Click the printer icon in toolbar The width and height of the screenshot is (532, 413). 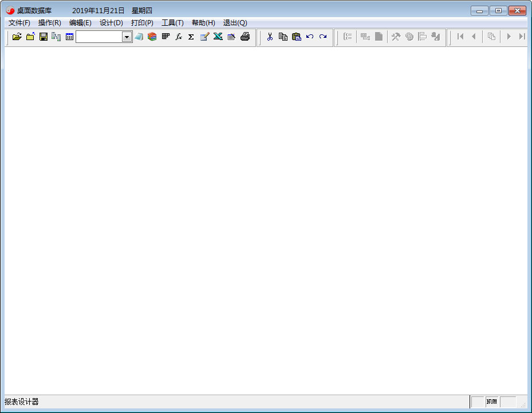pos(245,36)
